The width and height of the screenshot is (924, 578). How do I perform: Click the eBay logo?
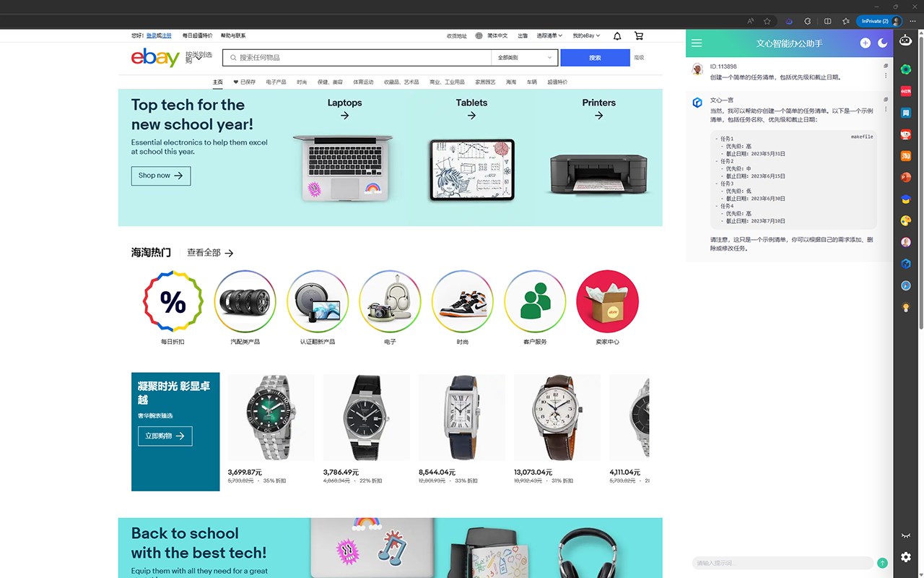[155, 58]
